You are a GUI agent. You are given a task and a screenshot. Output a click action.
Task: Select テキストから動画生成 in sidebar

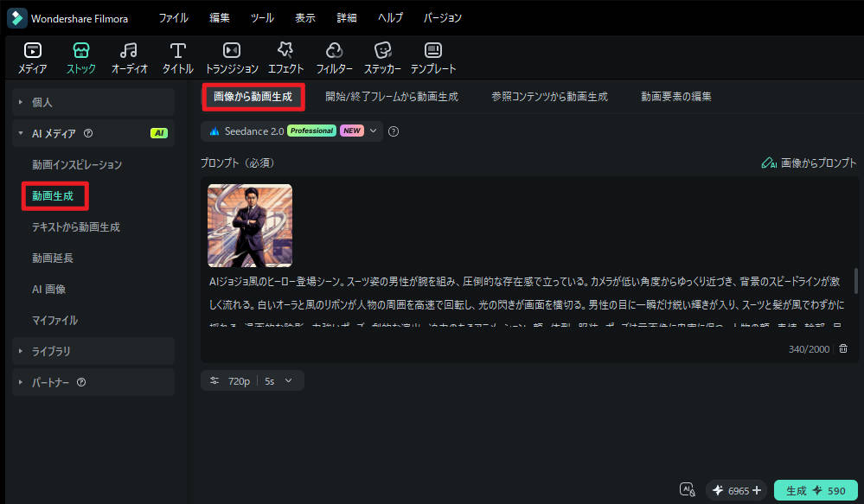pyautogui.click(x=76, y=227)
